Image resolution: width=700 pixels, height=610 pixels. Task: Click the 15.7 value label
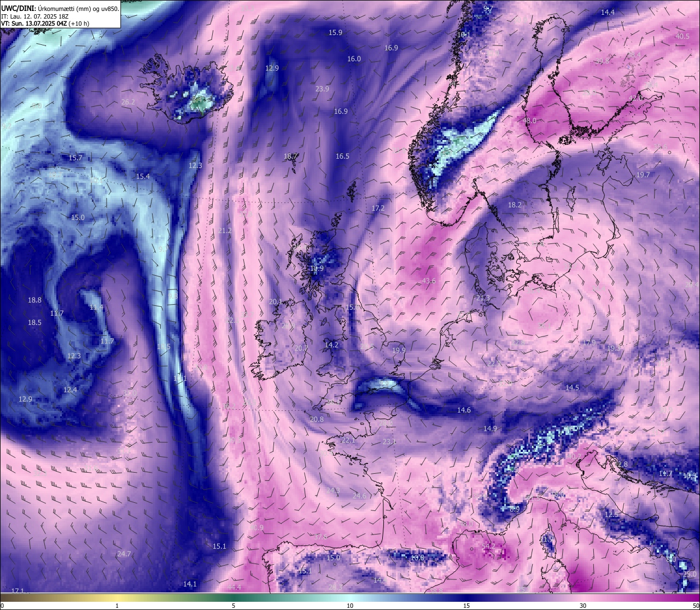point(75,158)
